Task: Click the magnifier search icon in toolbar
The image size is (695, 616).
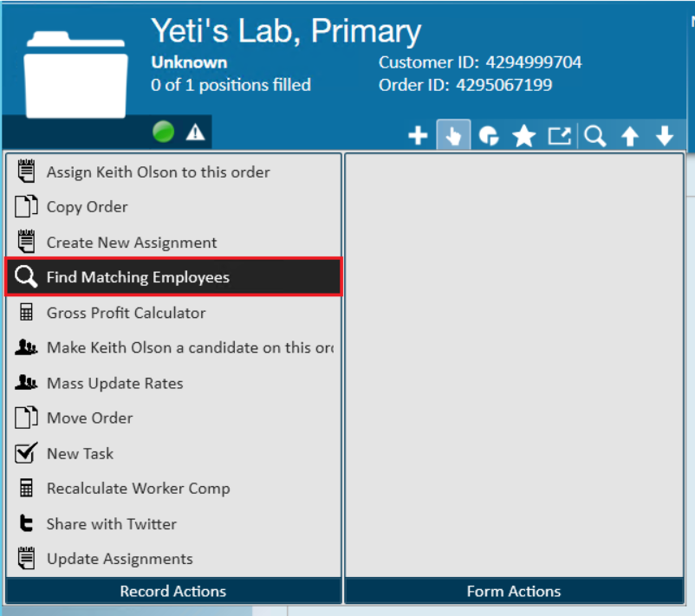Action: [595, 136]
